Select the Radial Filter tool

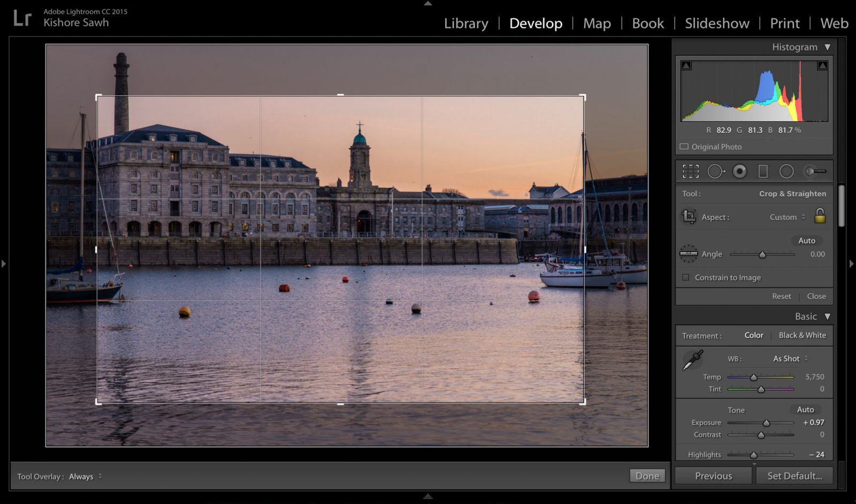(x=786, y=171)
